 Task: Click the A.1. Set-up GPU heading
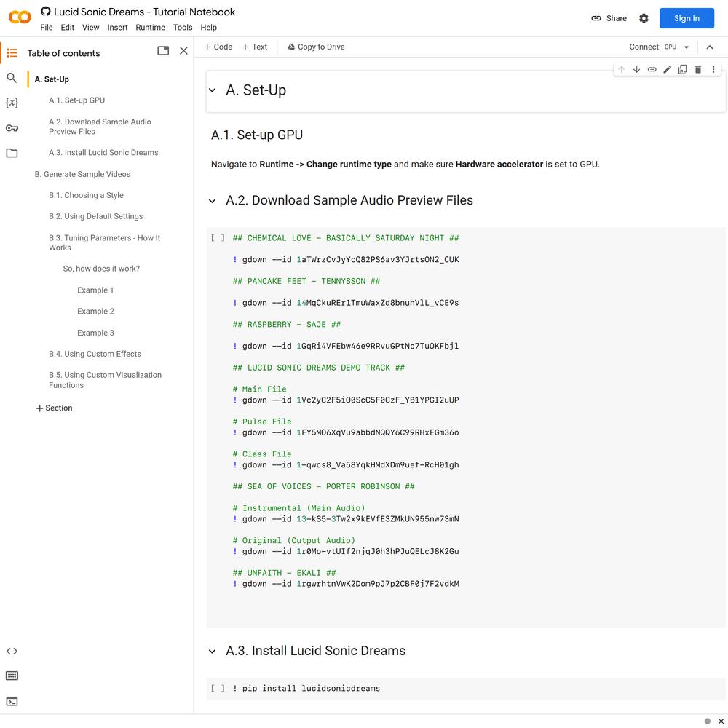point(257,135)
